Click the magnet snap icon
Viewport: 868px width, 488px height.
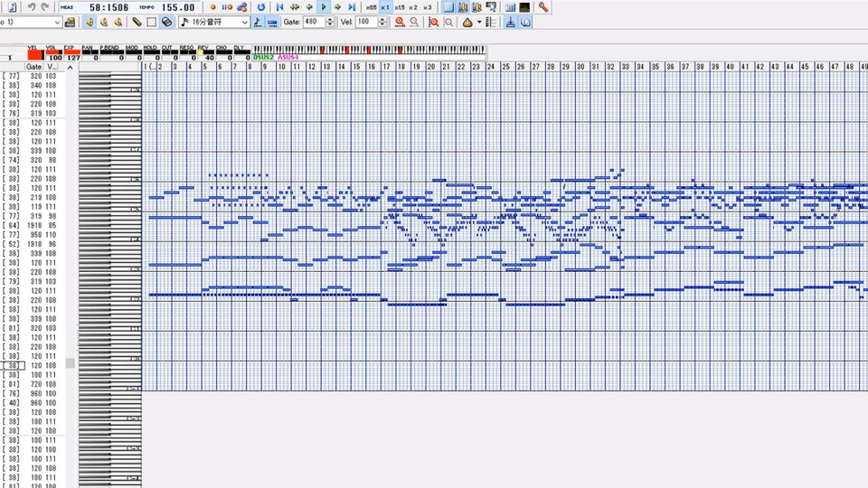(x=524, y=22)
